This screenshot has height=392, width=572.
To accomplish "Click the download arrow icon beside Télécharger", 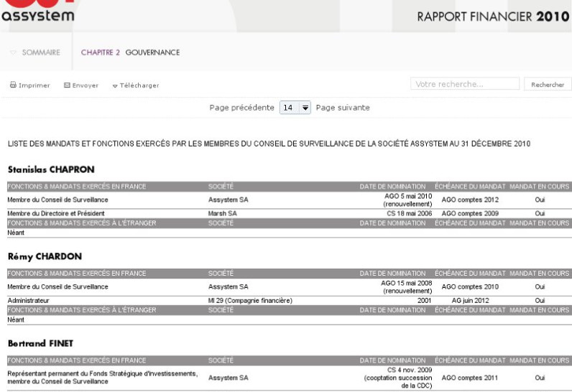I will tap(115, 86).
